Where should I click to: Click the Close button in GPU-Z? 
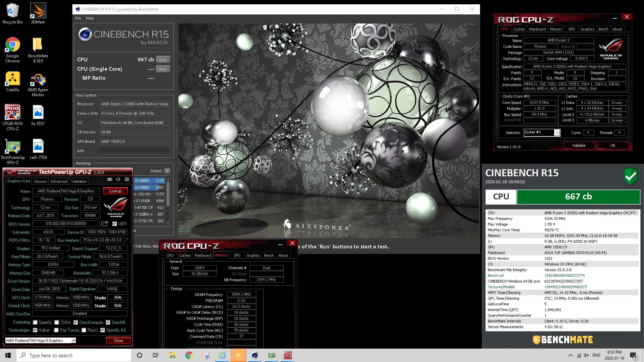point(118,341)
